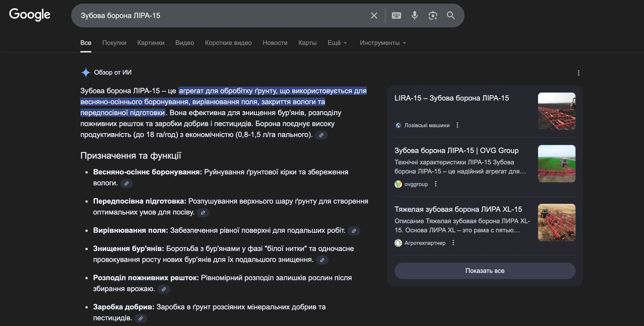Switch to the Покупки tab
This screenshot has height=326, width=644.
tap(114, 43)
